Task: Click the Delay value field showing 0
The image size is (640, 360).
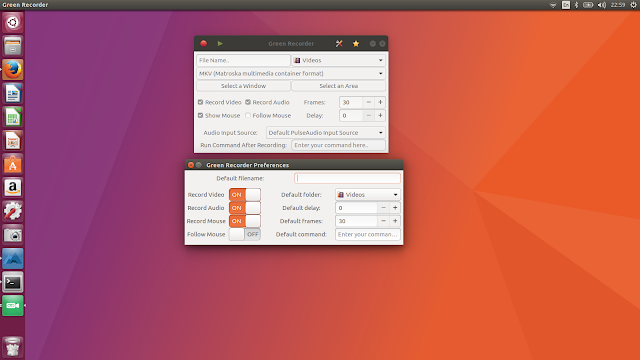Action: pyautogui.click(x=351, y=116)
